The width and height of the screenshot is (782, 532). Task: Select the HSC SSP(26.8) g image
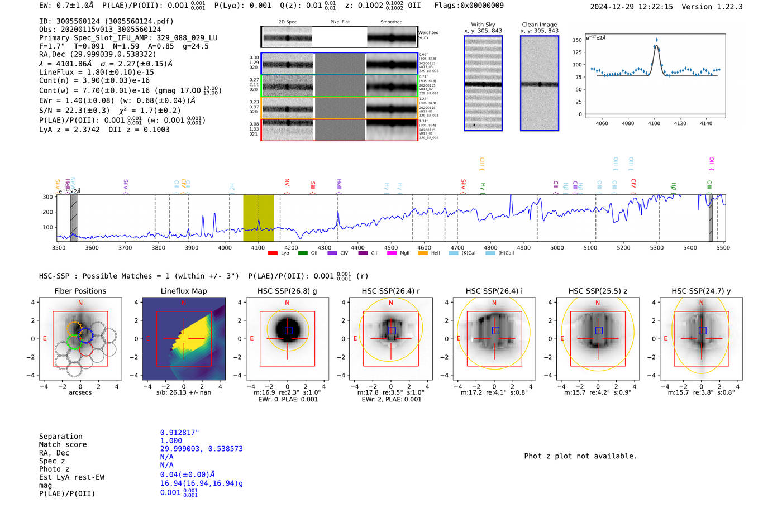[287, 339]
